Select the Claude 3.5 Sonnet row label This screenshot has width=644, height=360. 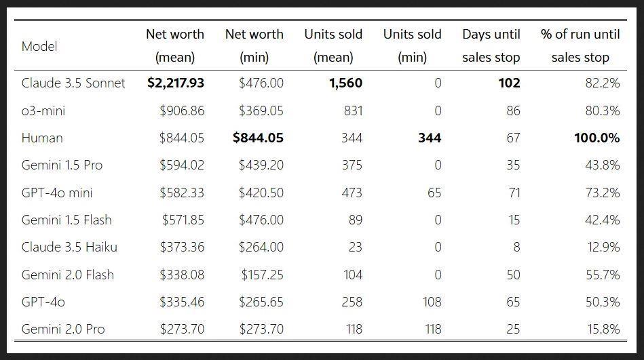pyautogui.click(x=73, y=83)
